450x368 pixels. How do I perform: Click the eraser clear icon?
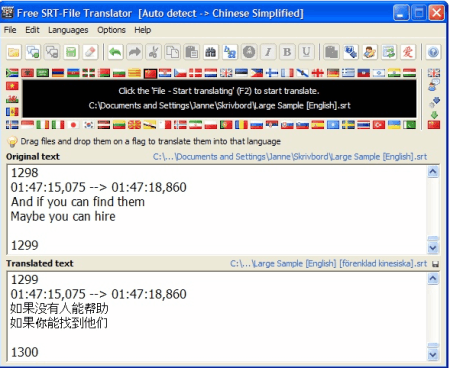(x=91, y=52)
